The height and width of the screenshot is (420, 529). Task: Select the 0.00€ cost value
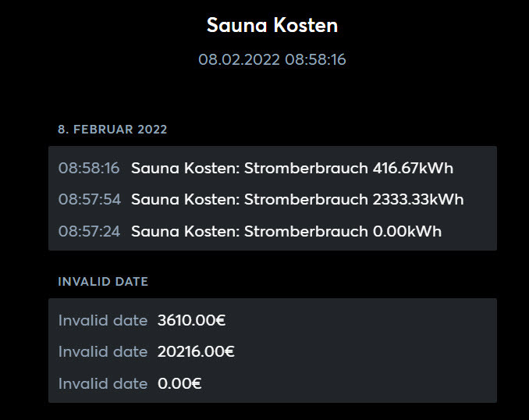pyautogui.click(x=179, y=383)
